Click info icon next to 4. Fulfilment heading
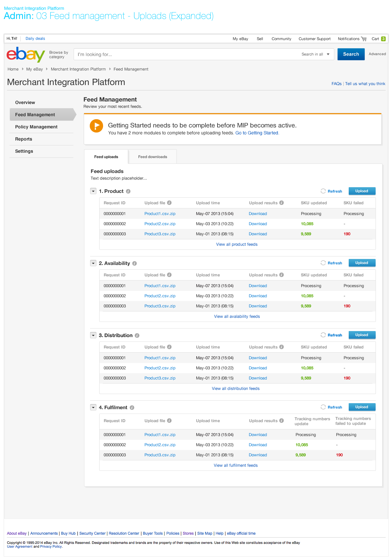 132,408
